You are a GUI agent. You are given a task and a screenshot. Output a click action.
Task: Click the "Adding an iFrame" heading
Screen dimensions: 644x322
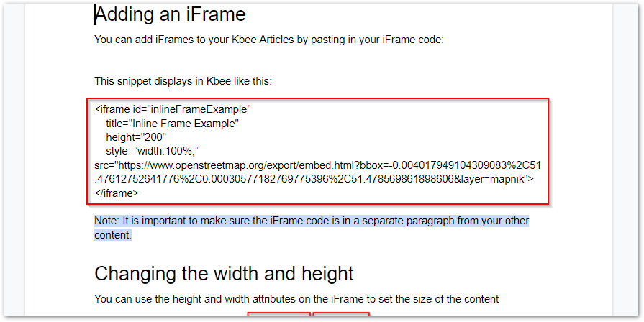[x=170, y=14]
